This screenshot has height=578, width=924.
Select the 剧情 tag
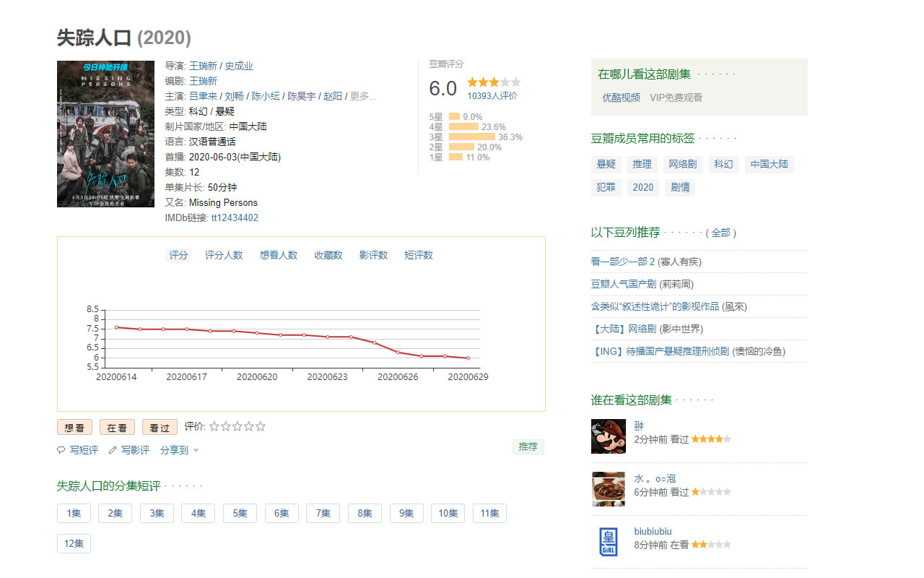point(680,187)
